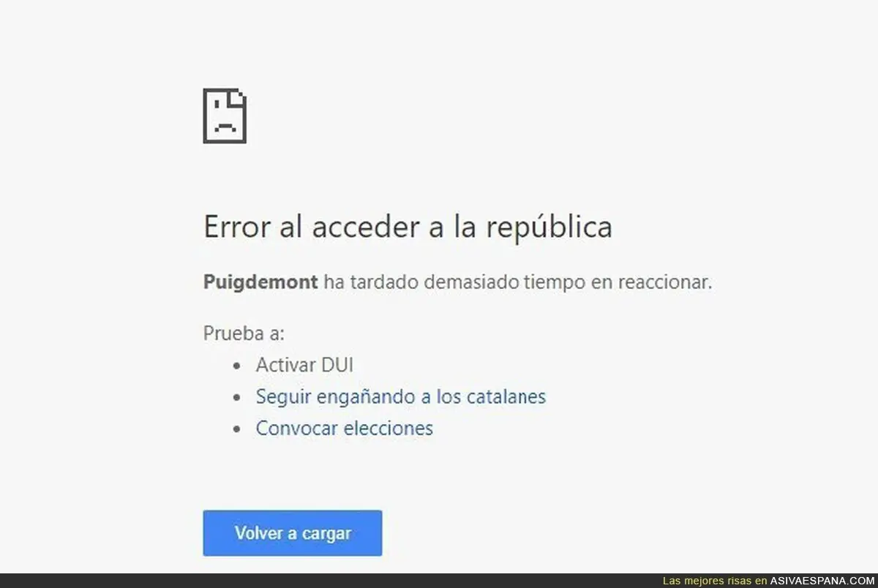The image size is (878, 588).
Task: Click the bullet before Seguir engañando
Action: [236, 398]
